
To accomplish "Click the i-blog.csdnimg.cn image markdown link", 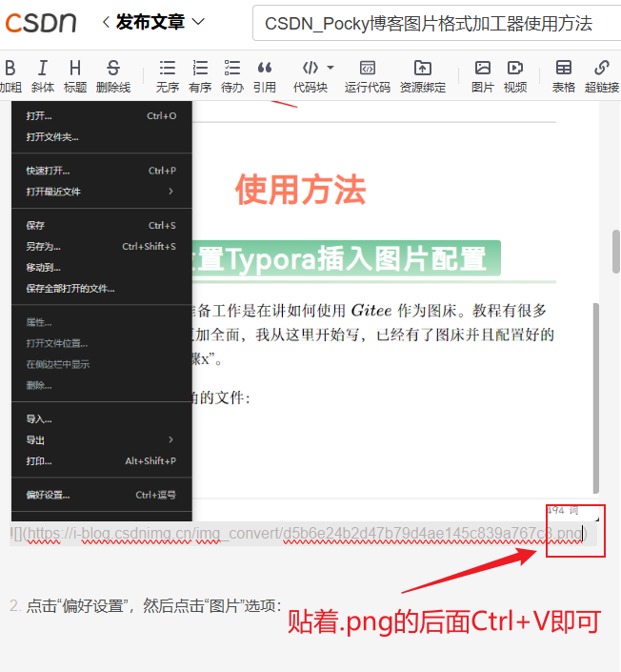I will pos(298,534).
